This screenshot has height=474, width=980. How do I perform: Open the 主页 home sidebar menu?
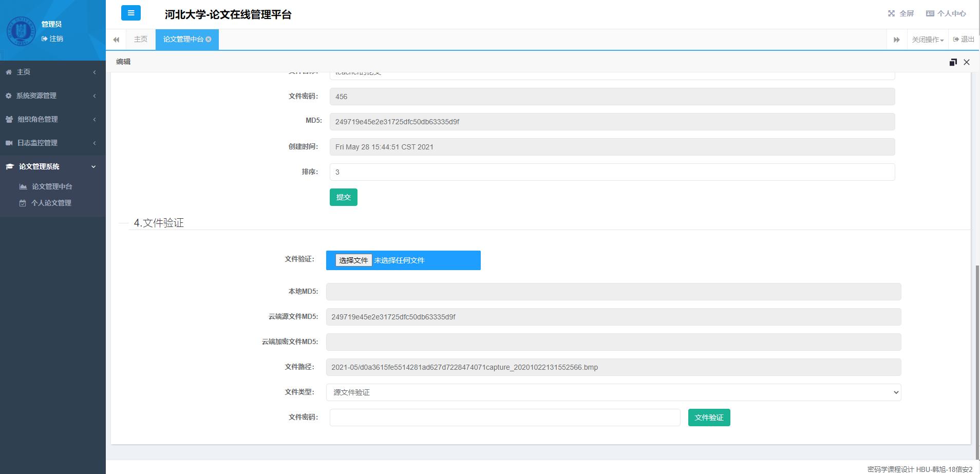coord(53,72)
